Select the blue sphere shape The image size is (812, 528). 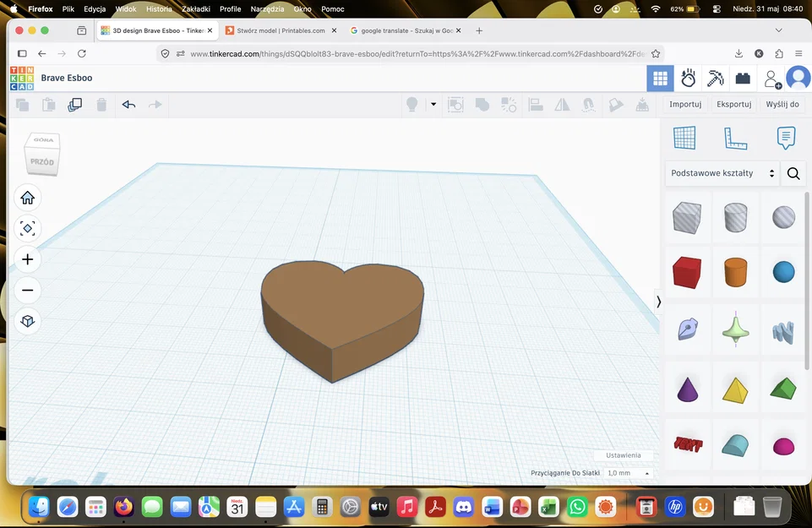[x=783, y=272]
